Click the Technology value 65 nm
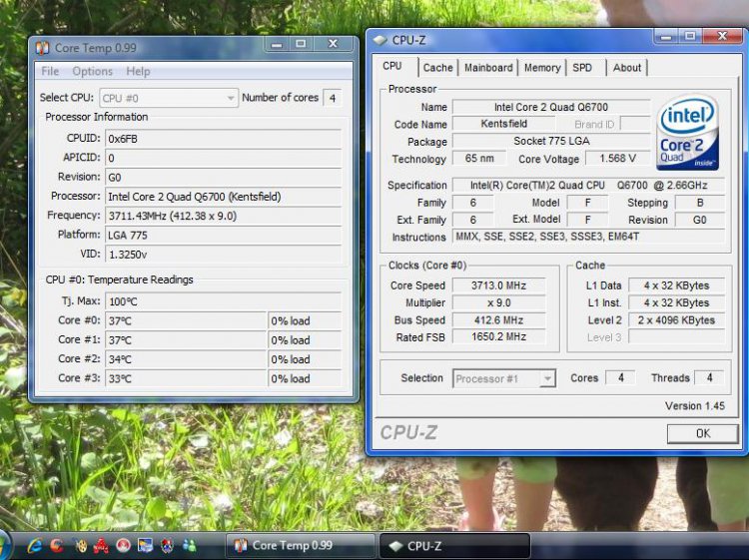This screenshot has width=749, height=560. click(x=479, y=158)
